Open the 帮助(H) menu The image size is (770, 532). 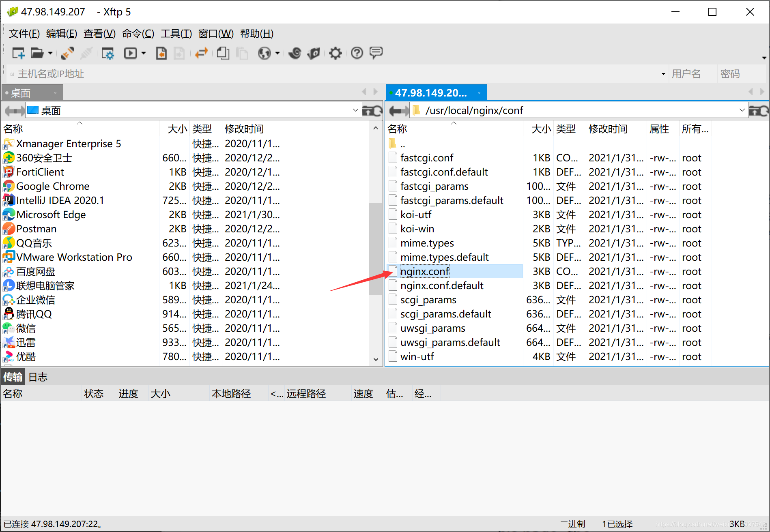pyautogui.click(x=257, y=34)
